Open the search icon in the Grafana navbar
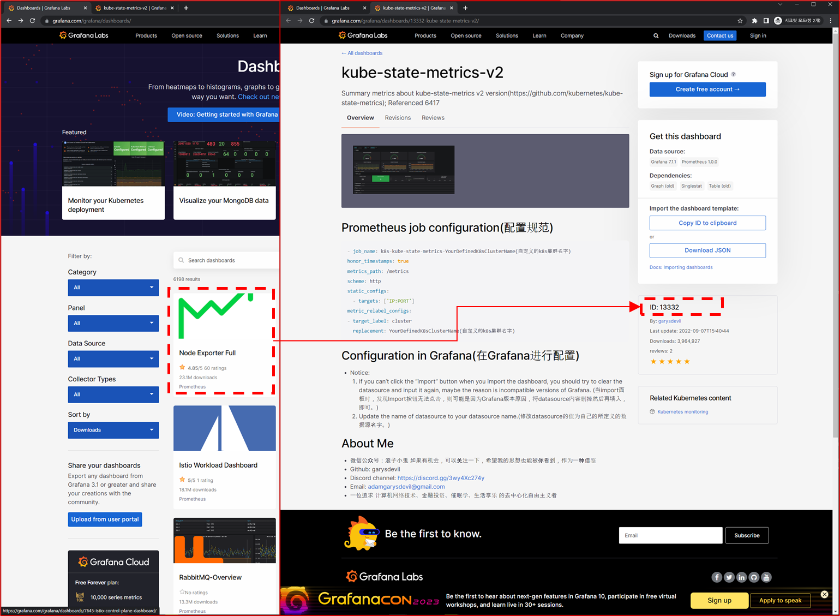This screenshot has width=840, height=616. (x=656, y=35)
